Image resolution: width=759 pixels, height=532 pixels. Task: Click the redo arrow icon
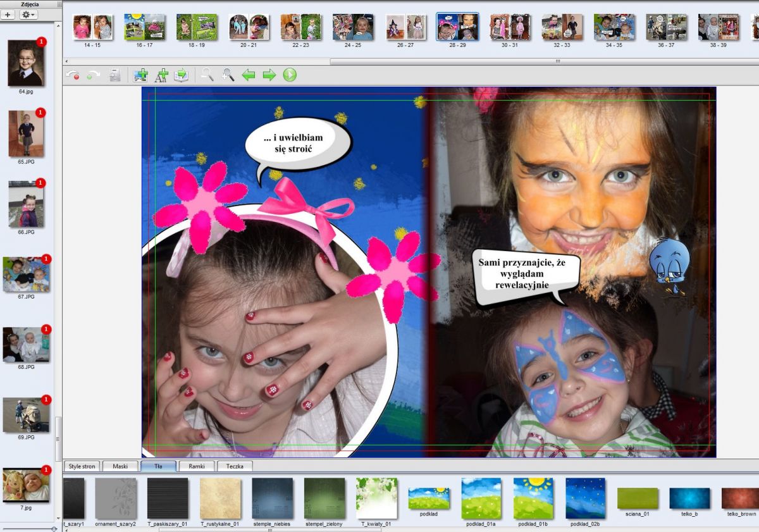pos(94,75)
